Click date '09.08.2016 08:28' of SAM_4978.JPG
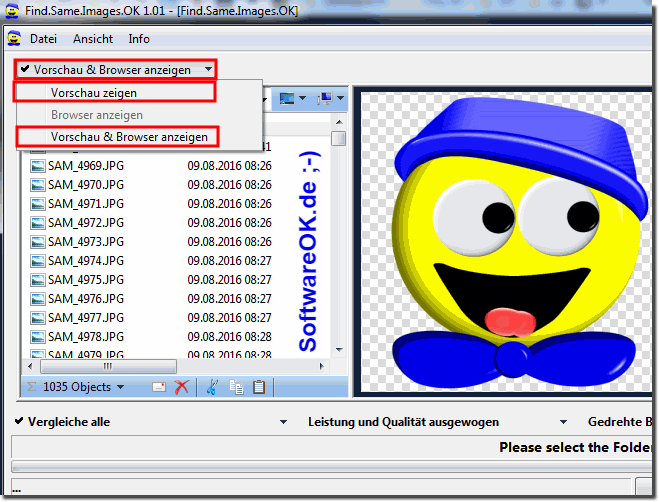 click(229, 337)
